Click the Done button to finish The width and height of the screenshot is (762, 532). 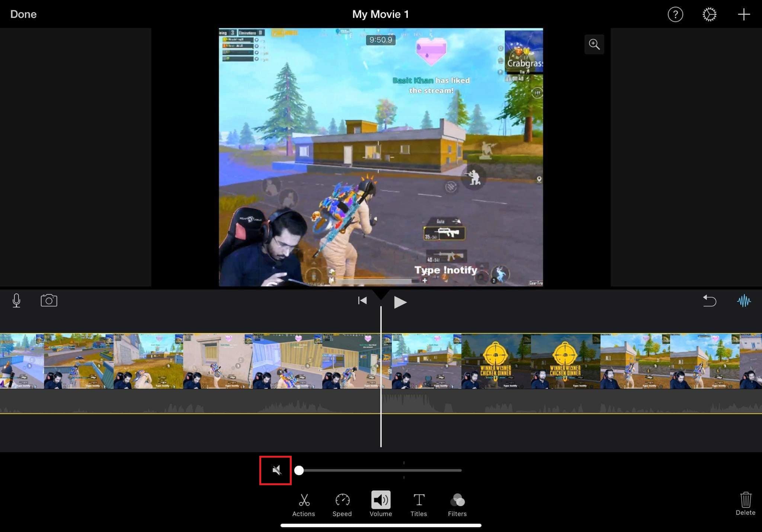point(23,13)
